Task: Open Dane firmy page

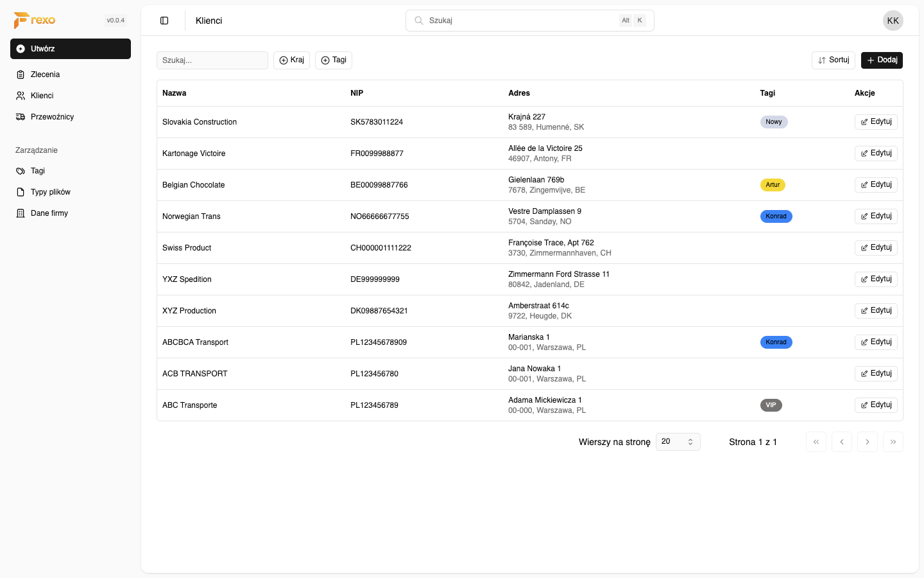Action: (49, 213)
